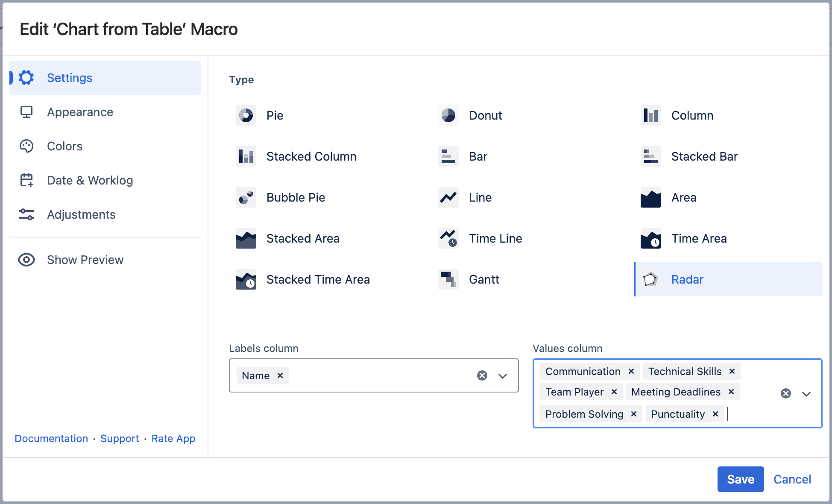Choose the Donut chart icon

[448, 115]
